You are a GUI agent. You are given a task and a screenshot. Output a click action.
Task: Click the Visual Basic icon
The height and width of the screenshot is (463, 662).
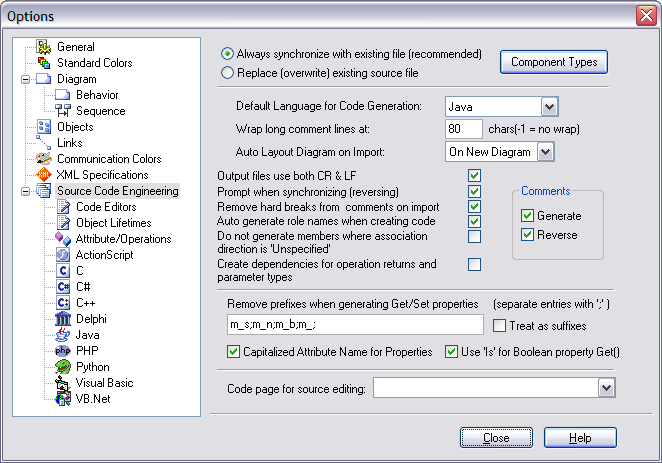tap(62, 383)
